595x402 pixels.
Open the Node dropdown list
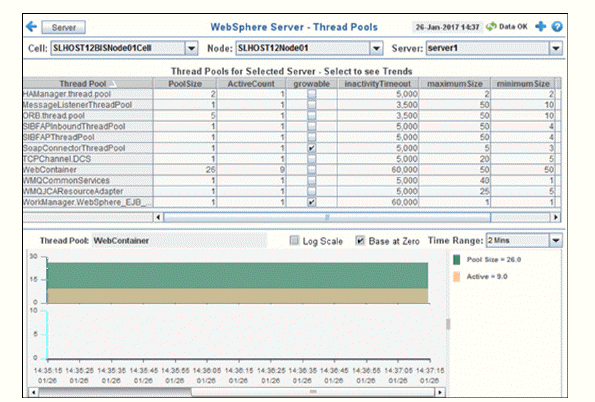[376, 48]
